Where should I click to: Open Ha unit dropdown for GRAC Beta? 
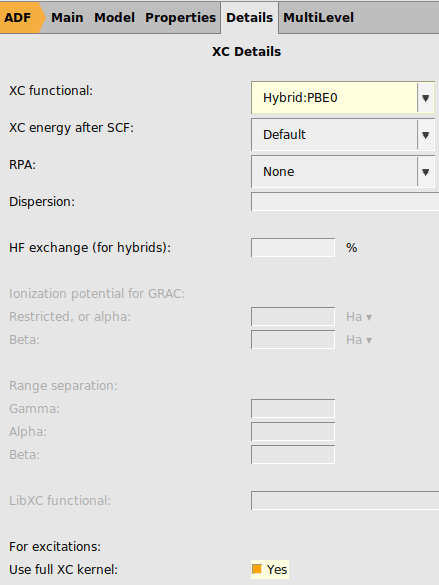[x=359, y=340]
